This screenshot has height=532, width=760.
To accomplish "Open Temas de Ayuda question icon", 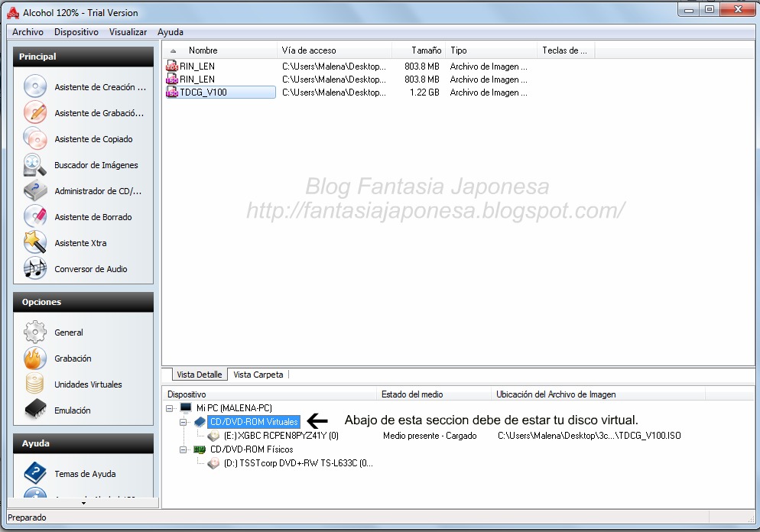I will [x=35, y=473].
